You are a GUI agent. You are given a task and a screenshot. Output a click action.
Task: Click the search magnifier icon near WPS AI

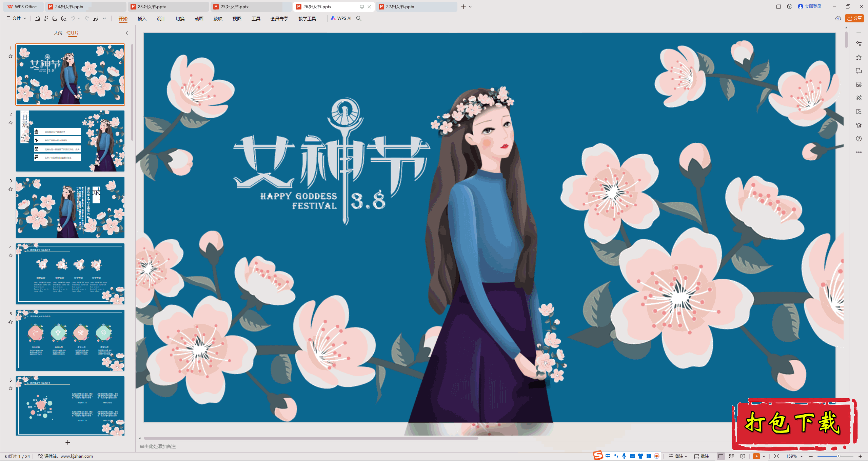pyautogui.click(x=359, y=18)
